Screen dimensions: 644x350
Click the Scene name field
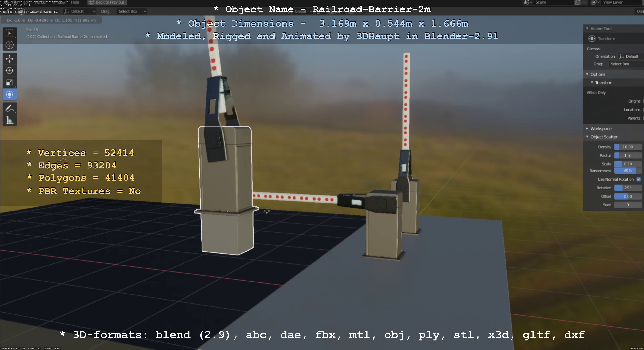pos(553,2)
